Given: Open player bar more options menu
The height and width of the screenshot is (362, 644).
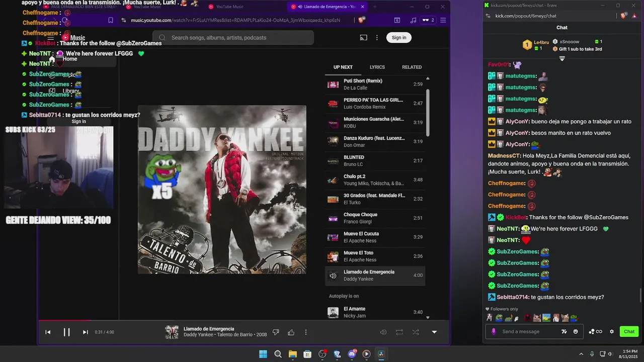Looking at the screenshot, I should click(x=305, y=332).
